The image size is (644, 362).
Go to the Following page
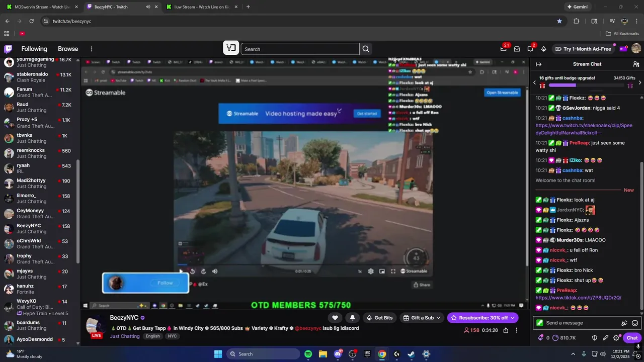tap(34, 49)
